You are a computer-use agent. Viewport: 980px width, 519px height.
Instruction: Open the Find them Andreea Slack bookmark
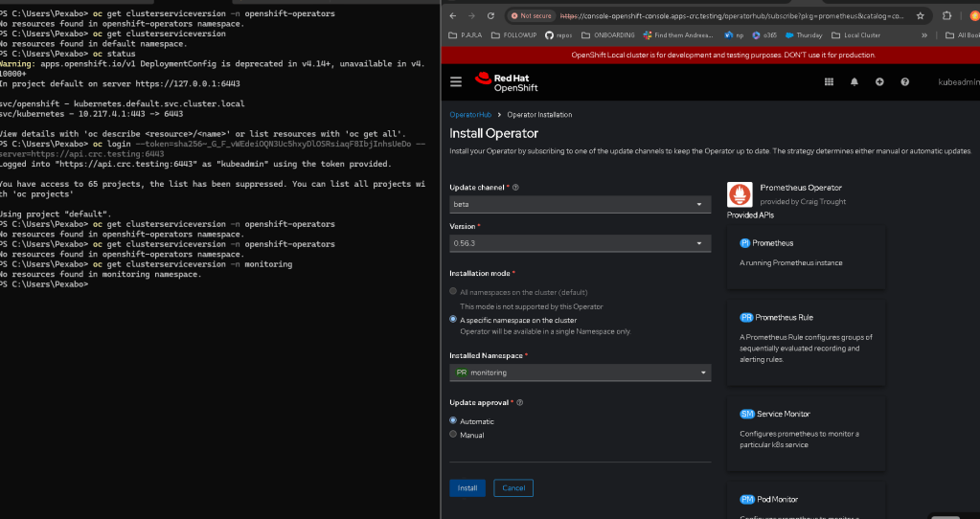pyautogui.click(x=678, y=35)
